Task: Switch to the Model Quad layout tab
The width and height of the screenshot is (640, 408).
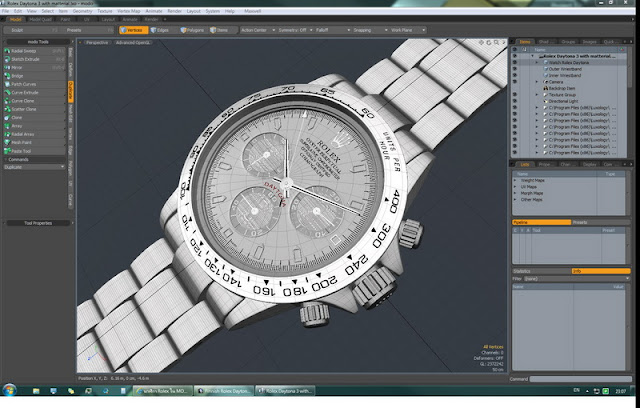Action: [40, 19]
